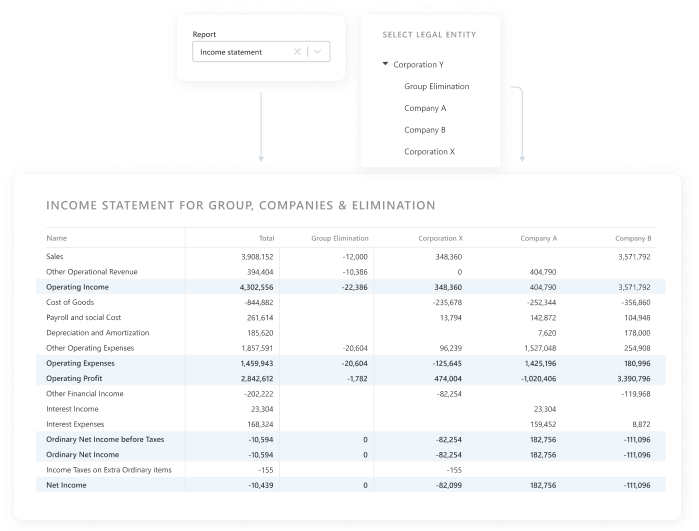699x531 pixels.
Task: Click Payroll Company A value 142,872
Action: point(543,318)
